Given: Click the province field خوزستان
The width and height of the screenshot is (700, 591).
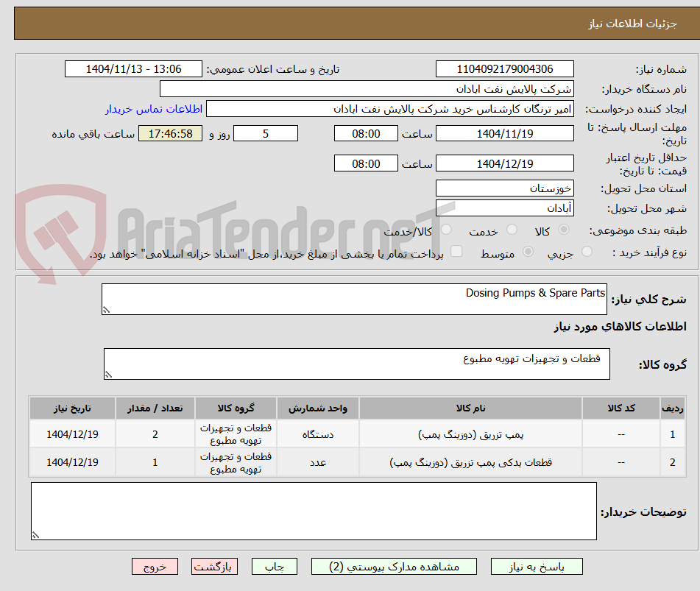Looking at the screenshot, I should [504, 188].
